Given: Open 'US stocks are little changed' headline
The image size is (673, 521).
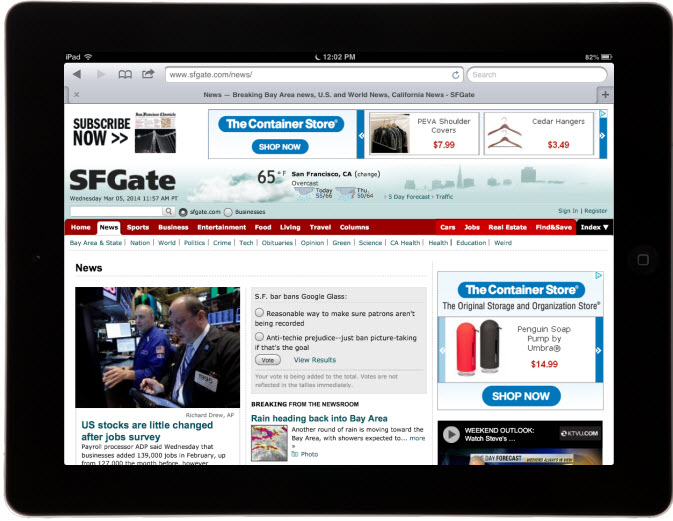Looking at the screenshot, I should 147,431.
